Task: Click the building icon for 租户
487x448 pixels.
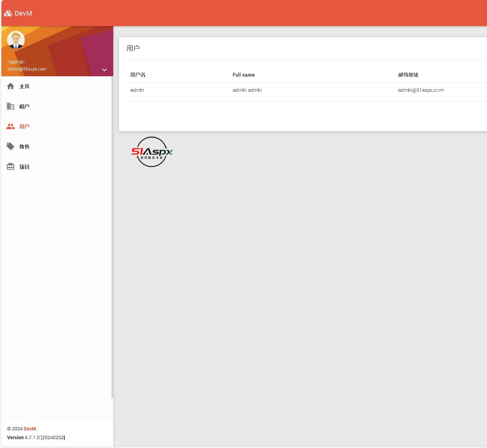Action: (x=11, y=106)
